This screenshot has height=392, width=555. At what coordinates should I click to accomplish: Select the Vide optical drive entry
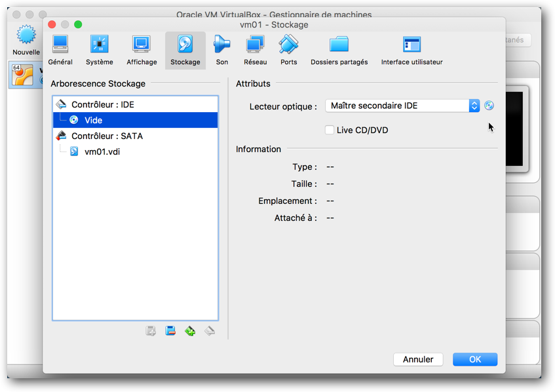pos(135,120)
